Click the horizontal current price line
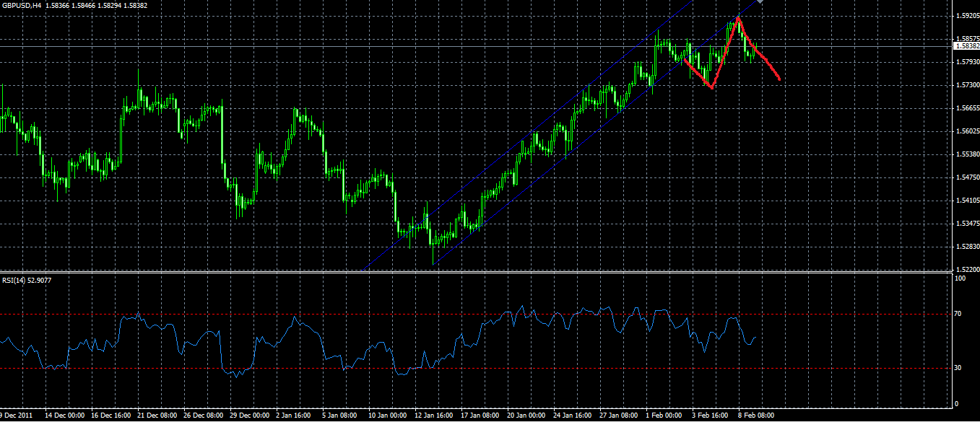The height and width of the screenshot is (422, 980). tap(477, 46)
